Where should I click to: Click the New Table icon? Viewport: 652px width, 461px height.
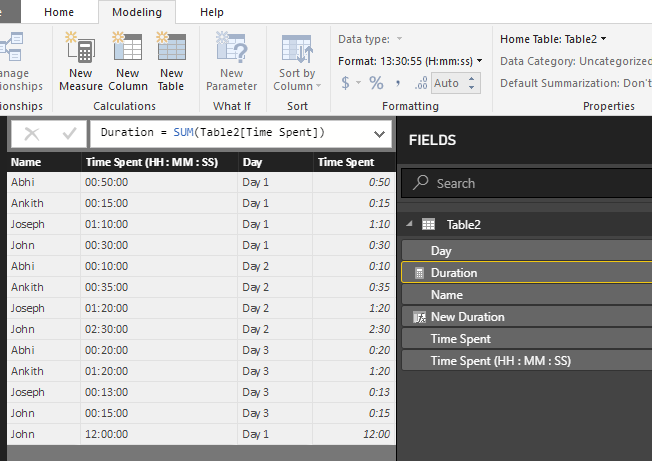click(171, 47)
